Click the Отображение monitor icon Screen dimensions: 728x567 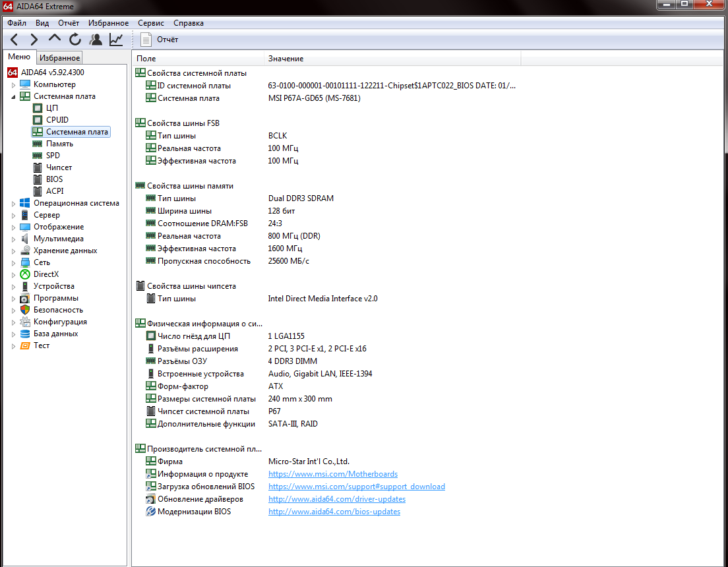25,227
